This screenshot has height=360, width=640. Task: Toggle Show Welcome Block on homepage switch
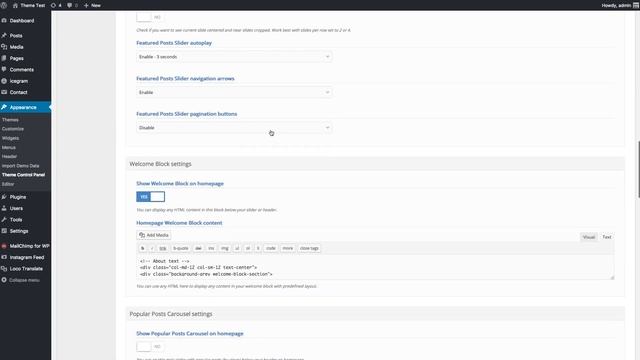pyautogui.click(x=150, y=197)
